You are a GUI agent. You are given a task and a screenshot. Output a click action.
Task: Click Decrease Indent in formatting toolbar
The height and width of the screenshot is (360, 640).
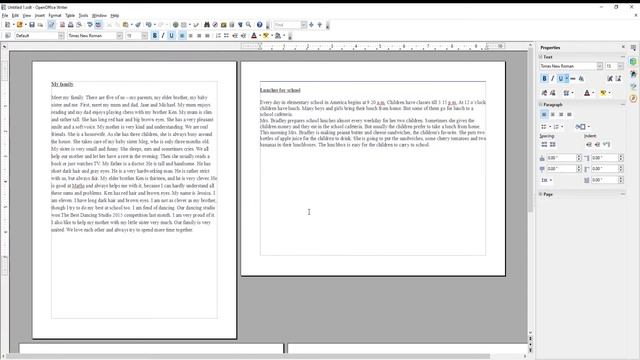pos(235,36)
